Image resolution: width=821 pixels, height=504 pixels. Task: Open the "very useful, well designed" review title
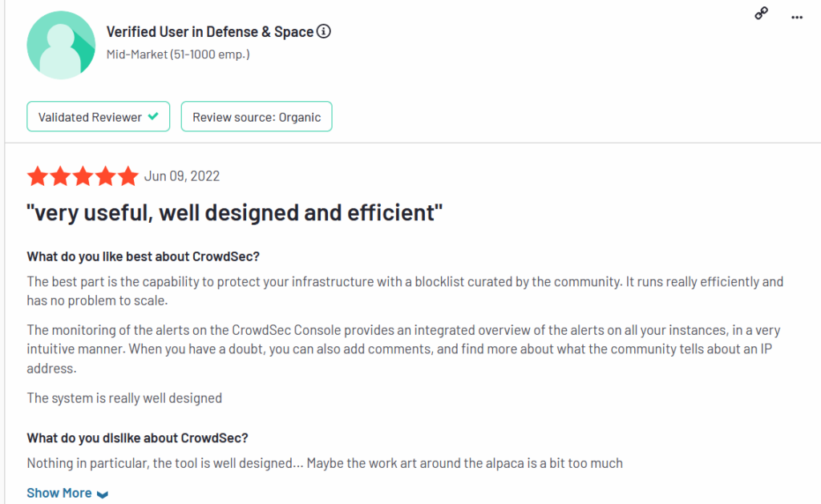click(235, 214)
